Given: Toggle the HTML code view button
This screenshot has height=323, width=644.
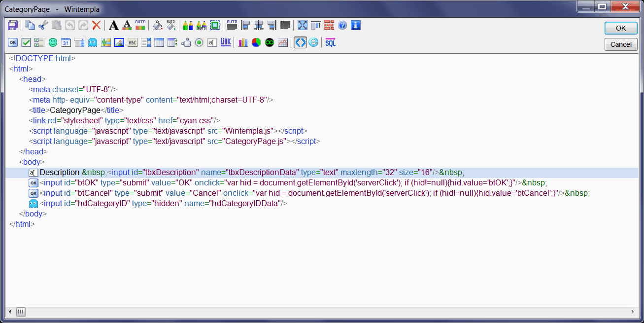Looking at the screenshot, I should 300,42.
